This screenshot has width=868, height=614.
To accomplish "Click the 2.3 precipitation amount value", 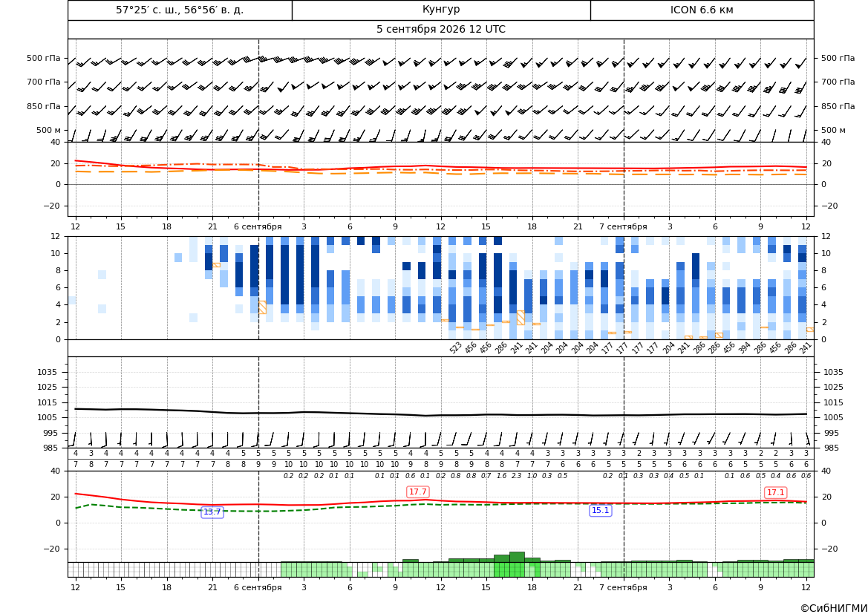I will (517, 476).
